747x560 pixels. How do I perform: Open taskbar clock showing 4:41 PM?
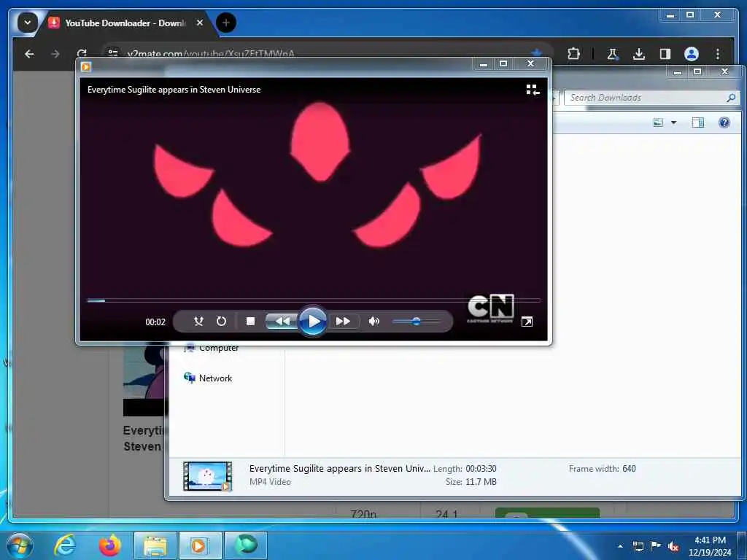[710, 546]
